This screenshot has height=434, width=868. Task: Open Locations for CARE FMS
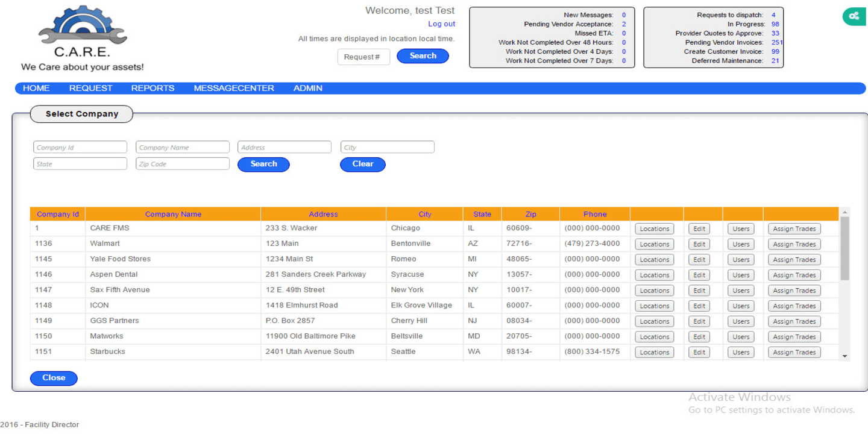tap(655, 229)
